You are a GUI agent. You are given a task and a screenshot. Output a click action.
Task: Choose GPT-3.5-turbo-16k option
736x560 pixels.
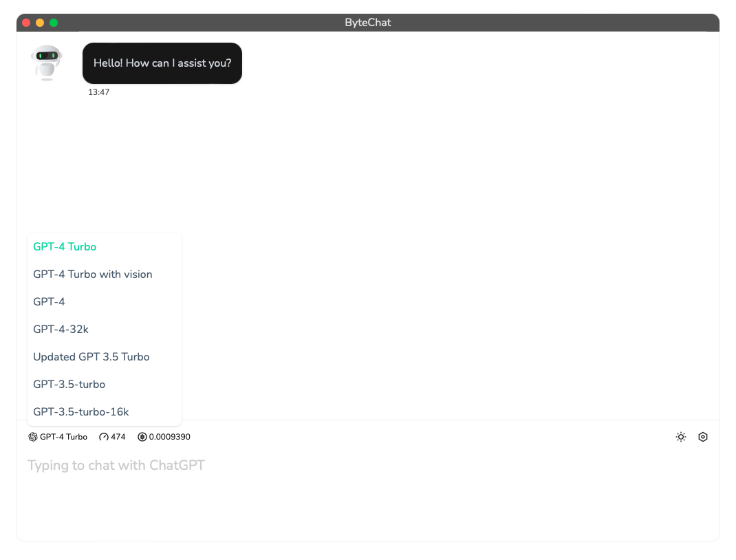81,412
